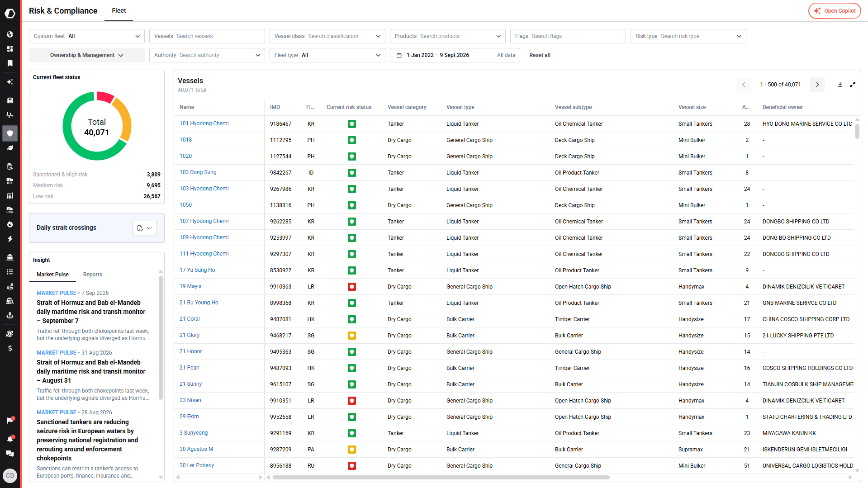Open the Daily strait crossings export dropdown
Screen dimensions: 868x488
145,228
